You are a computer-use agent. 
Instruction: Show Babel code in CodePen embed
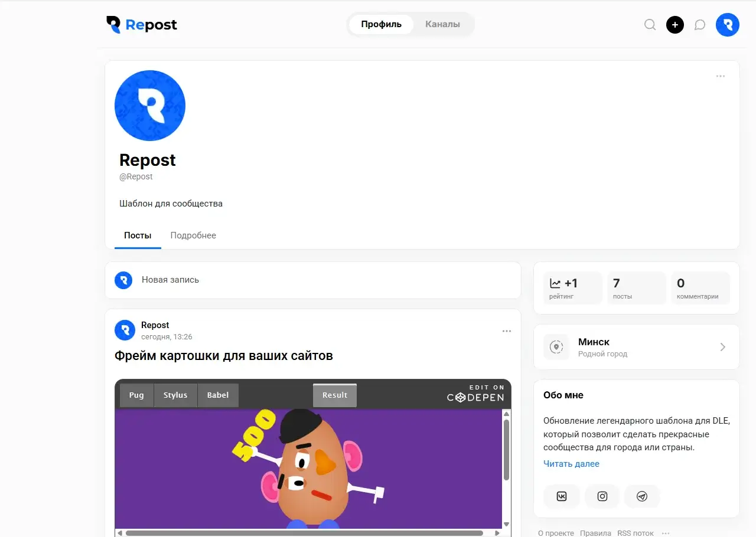point(218,395)
